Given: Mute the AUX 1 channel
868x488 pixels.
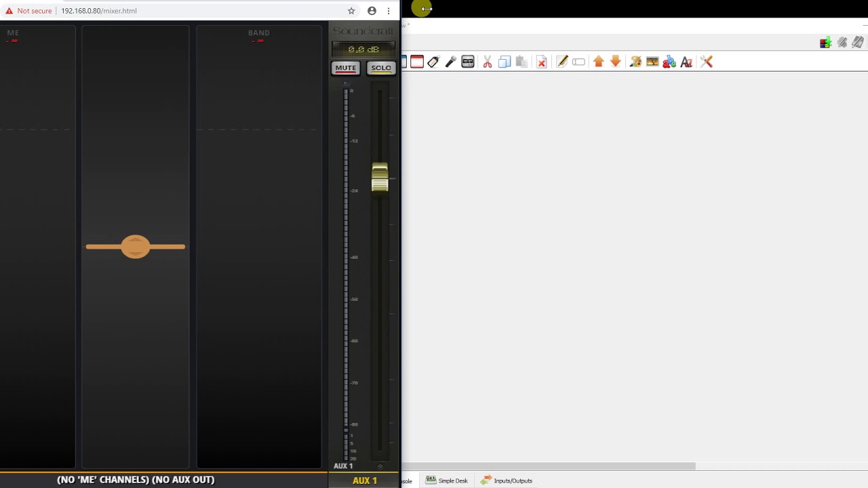Looking at the screenshot, I should point(345,68).
